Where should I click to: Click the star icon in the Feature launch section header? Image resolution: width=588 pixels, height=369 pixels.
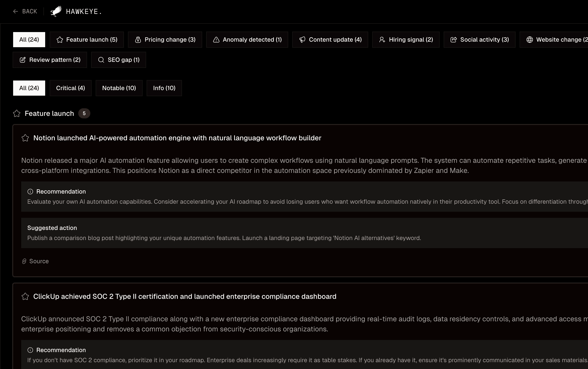[x=17, y=114]
